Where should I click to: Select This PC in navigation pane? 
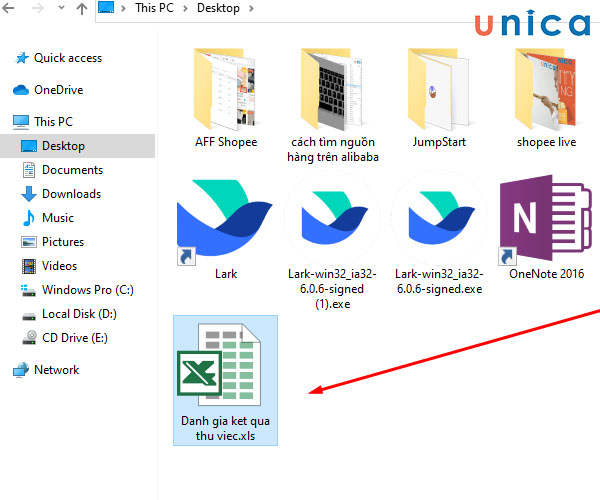(53, 121)
